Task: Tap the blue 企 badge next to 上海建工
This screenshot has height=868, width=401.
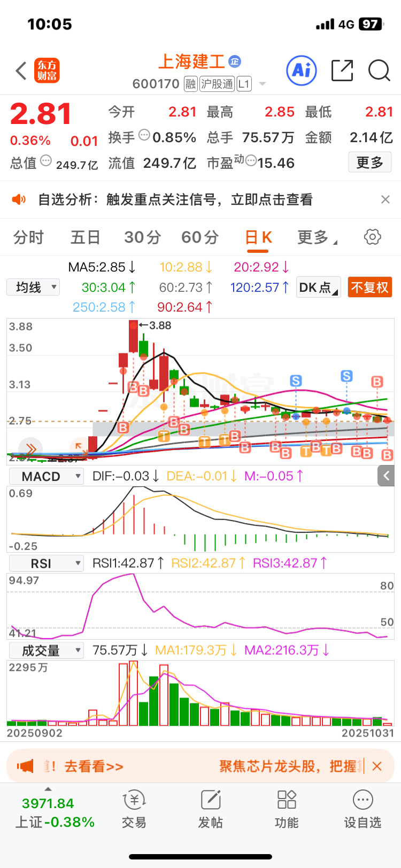Action: (234, 61)
